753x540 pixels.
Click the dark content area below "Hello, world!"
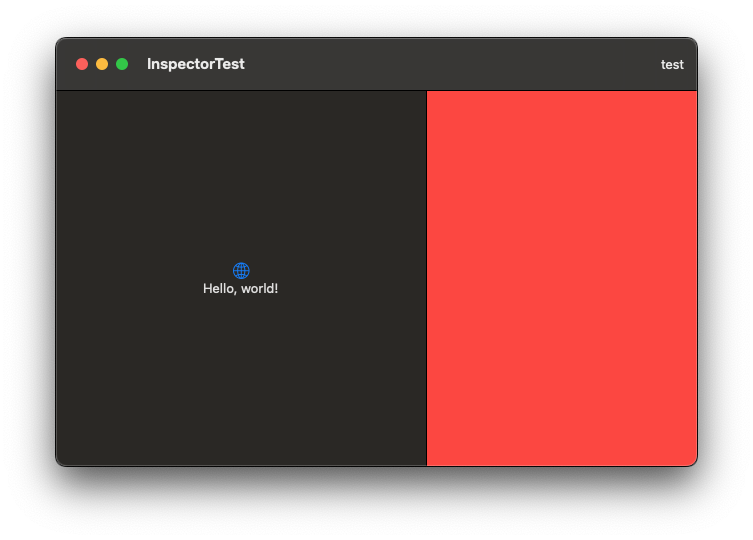point(241,380)
